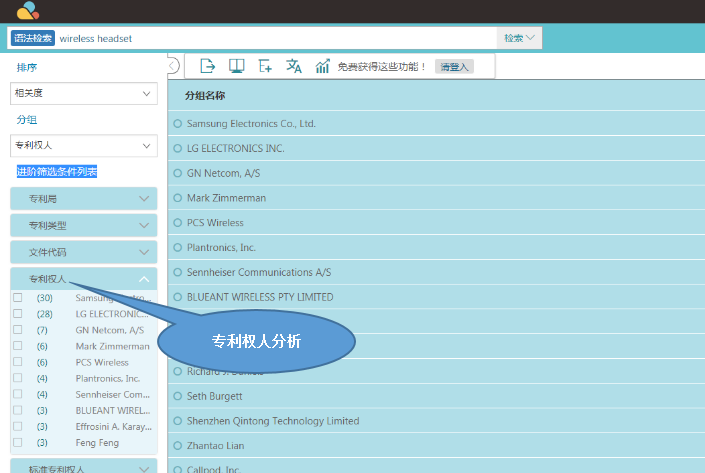The width and height of the screenshot is (705, 473).
Task: Open the 专利权人 grouping dropdown
Action: 84,146
